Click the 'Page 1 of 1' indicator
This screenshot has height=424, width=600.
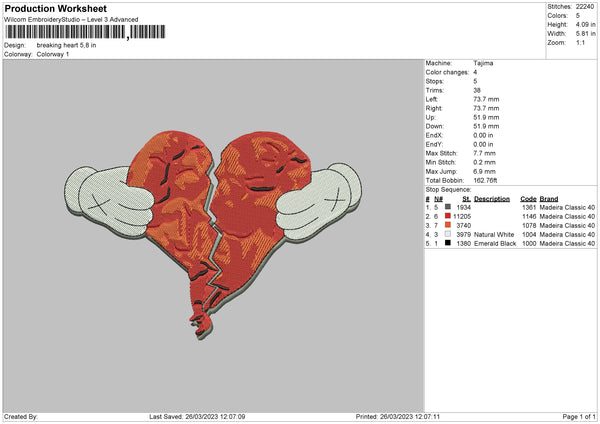click(579, 416)
